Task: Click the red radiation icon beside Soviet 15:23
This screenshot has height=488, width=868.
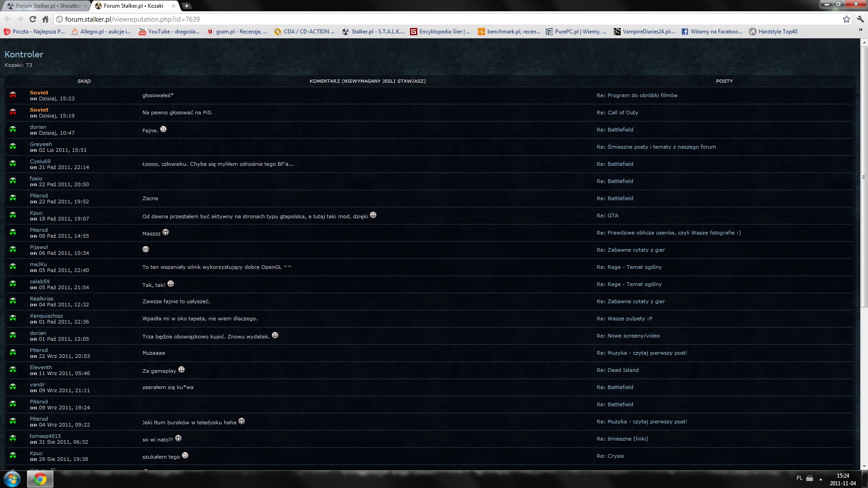Action: pyautogui.click(x=13, y=95)
